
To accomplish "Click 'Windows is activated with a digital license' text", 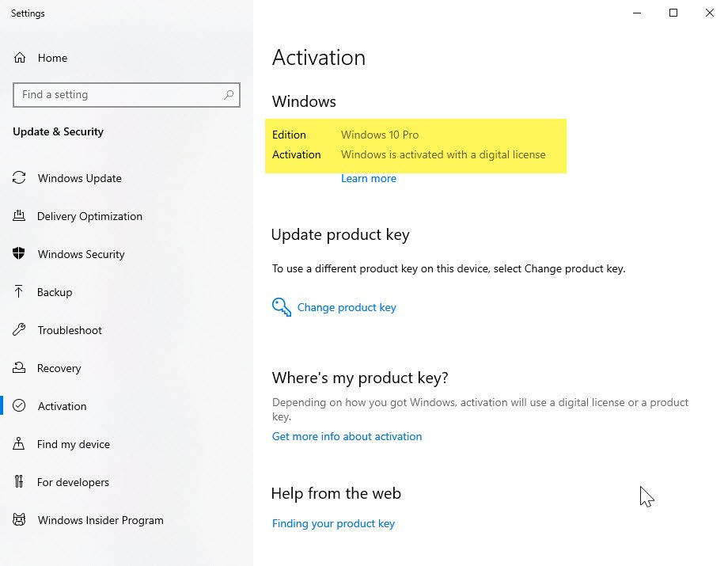I will 443,154.
